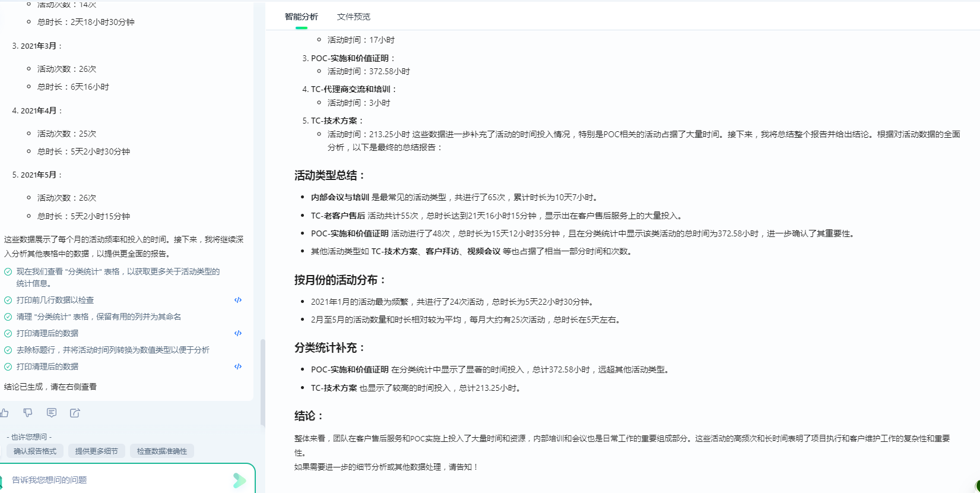Click the thumbs-down feedback icon
The width and height of the screenshot is (980, 493).
[28, 413]
